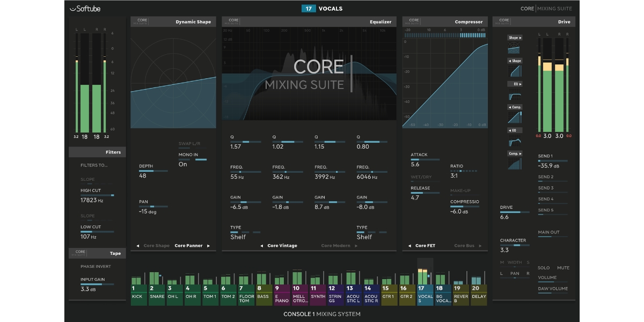Switch to the Core Bus compressor

pos(465,246)
